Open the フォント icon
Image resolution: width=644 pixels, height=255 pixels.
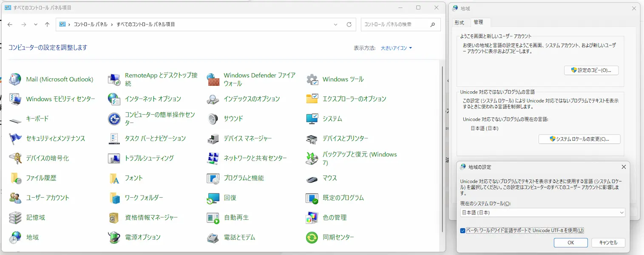coord(114,178)
